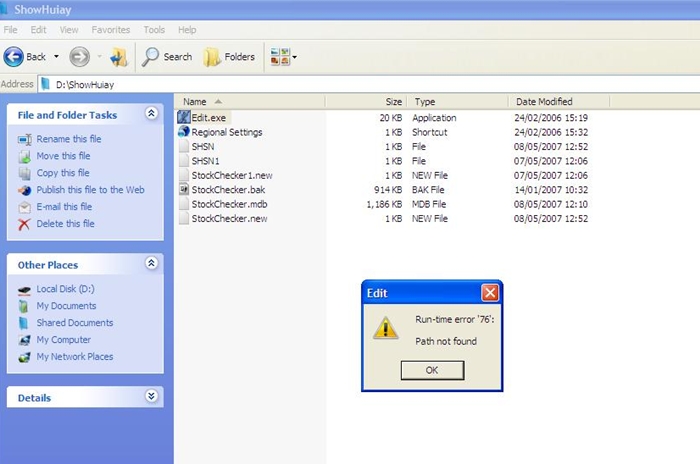Open the Views dropdown arrow

pyautogui.click(x=294, y=57)
